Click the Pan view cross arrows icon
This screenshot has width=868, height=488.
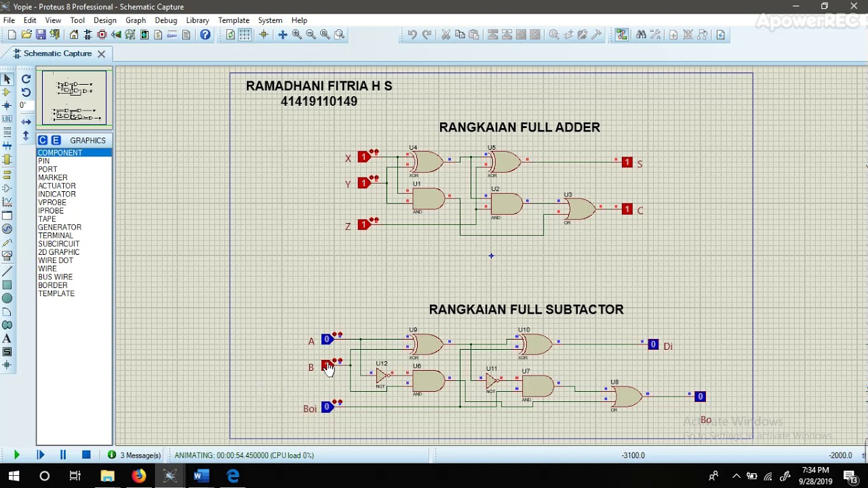(x=283, y=35)
